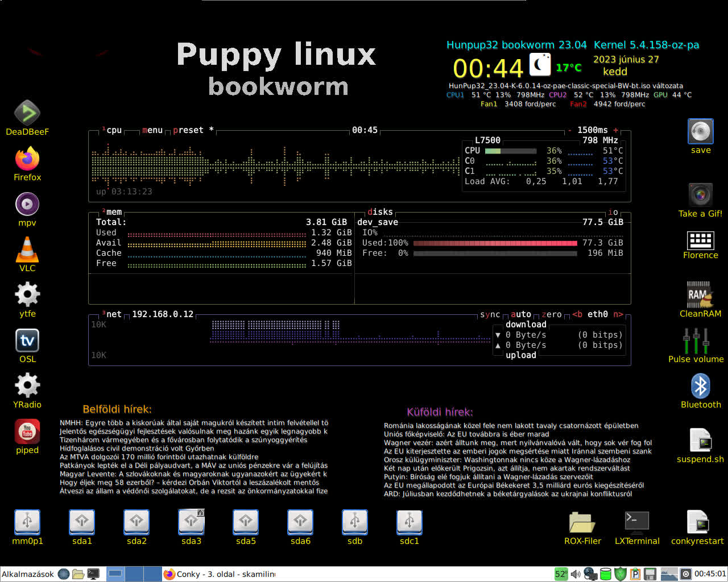Open the sdb USB drive icon
This screenshot has width=728, height=582.
pyautogui.click(x=355, y=522)
